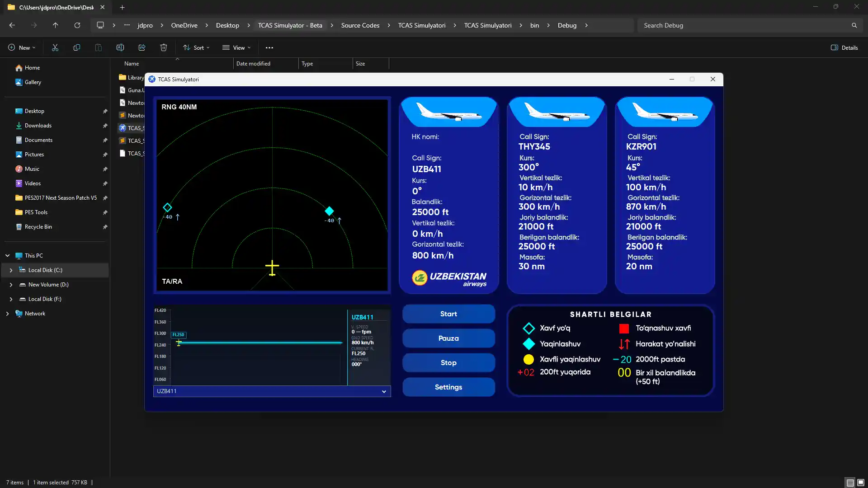868x488 pixels.
Task: Open a new Explorer tab
Action: tap(122, 7)
